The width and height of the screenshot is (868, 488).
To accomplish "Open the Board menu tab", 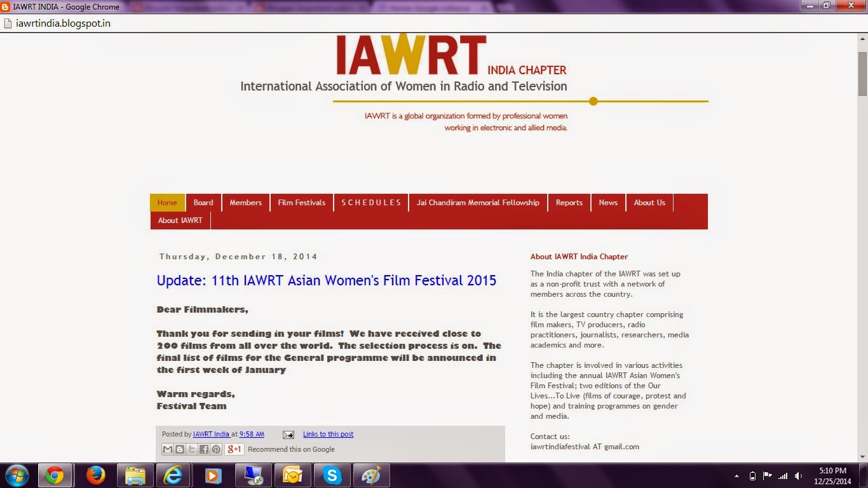I will [203, 203].
